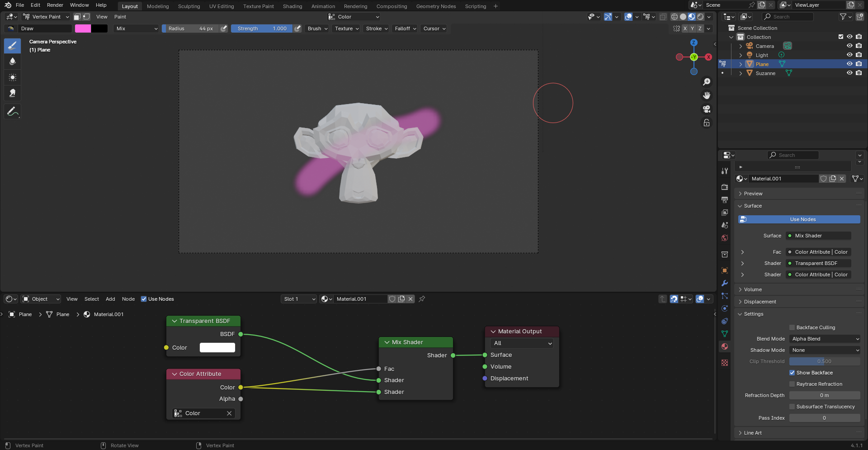The width and height of the screenshot is (868, 450).
Task: Toggle strength pen pressure icon
Action: coord(297,28)
